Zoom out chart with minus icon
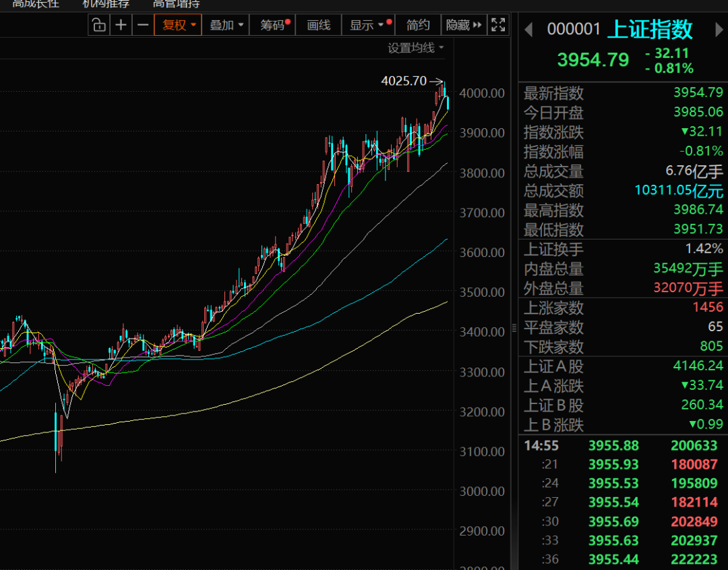728x570 pixels. [x=143, y=26]
